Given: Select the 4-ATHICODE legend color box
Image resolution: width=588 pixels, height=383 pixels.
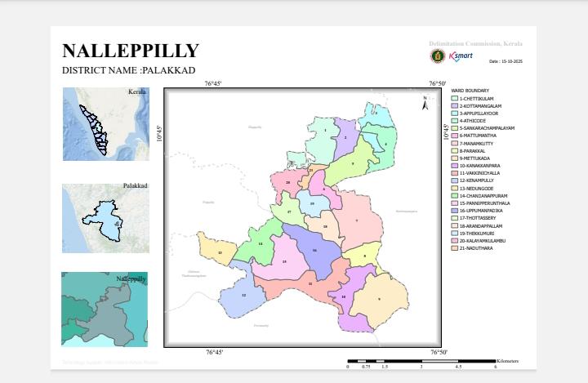Looking at the screenshot, I should click(455, 121).
